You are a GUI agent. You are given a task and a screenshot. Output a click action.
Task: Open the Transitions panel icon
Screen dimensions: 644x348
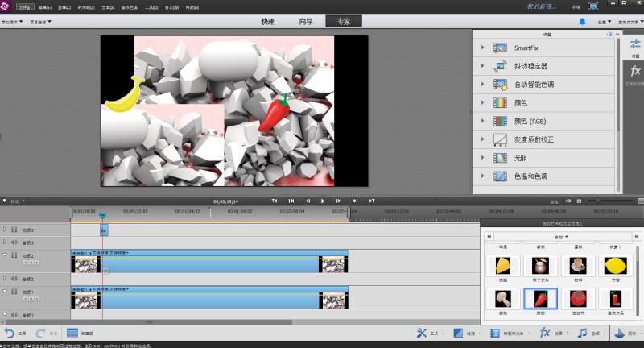click(x=458, y=333)
